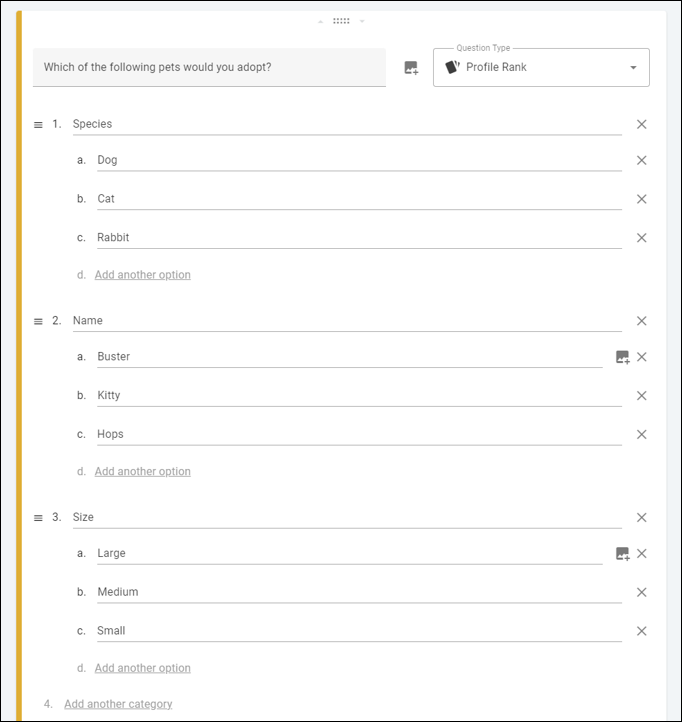Edit the Size category field
Screen dimensions: 682x722
(x=347, y=518)
